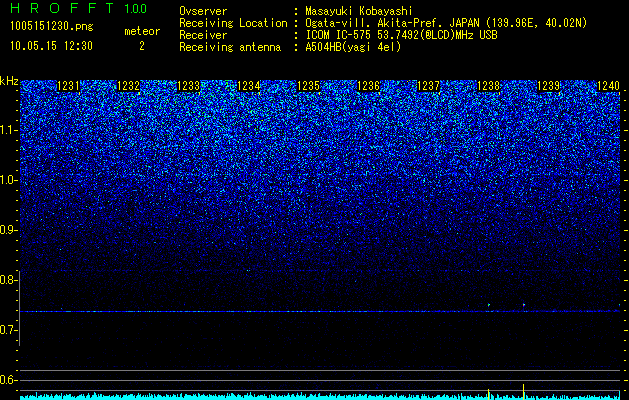Image resolution: width=629 pixels, height=400 pixels.
Task: Click the meteor label
Action: [x=142, y=31]
